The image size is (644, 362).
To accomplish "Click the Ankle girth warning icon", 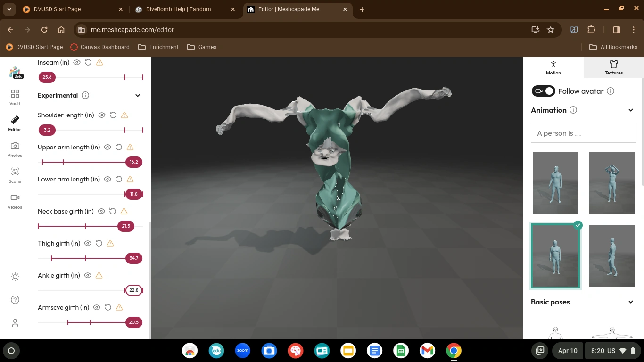I will pos(99,275).
